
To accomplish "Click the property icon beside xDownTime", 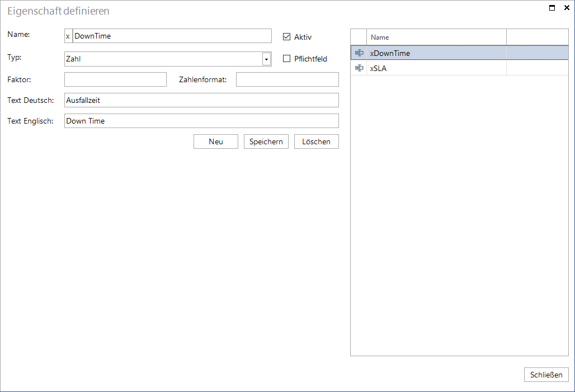I will (359, 53).
